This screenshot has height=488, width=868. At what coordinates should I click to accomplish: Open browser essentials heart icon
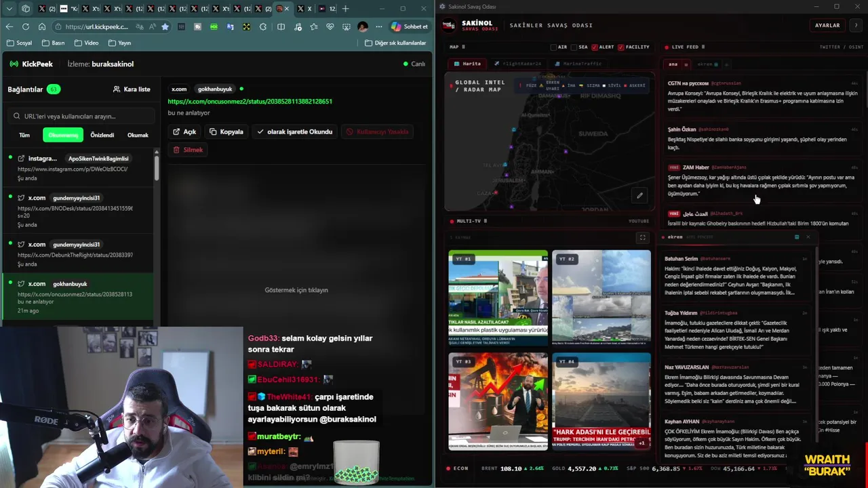[x=330, y=26]
